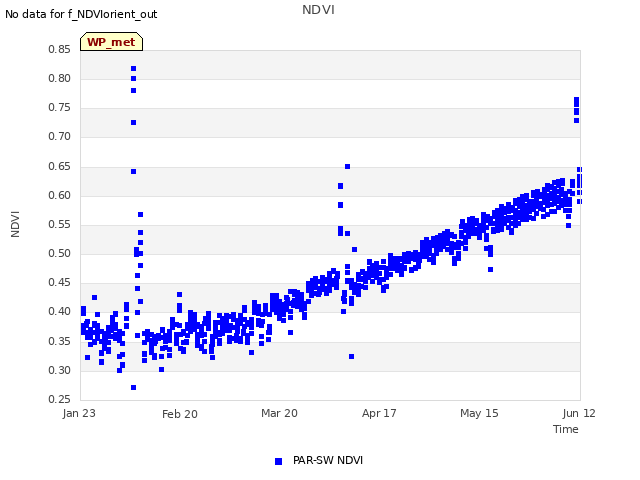This screenshot has width=640, height=480.
Task: Click the Jan 23 x-axis tick label
Action: (79, 413)
